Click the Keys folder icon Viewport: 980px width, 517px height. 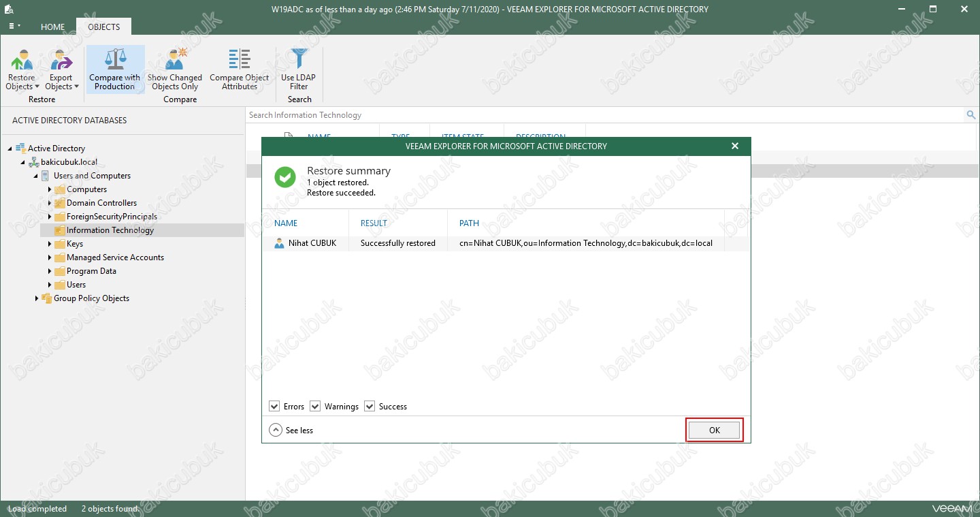[x=59, y=244]
